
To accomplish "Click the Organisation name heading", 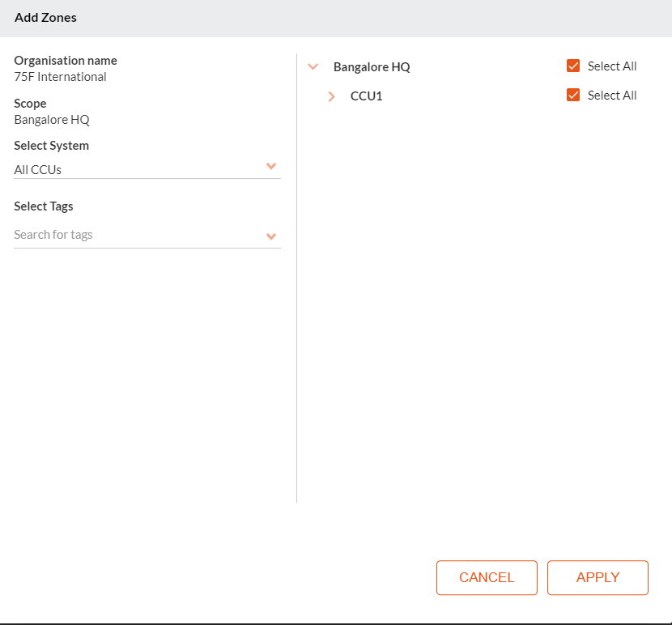I will [66, 61].
